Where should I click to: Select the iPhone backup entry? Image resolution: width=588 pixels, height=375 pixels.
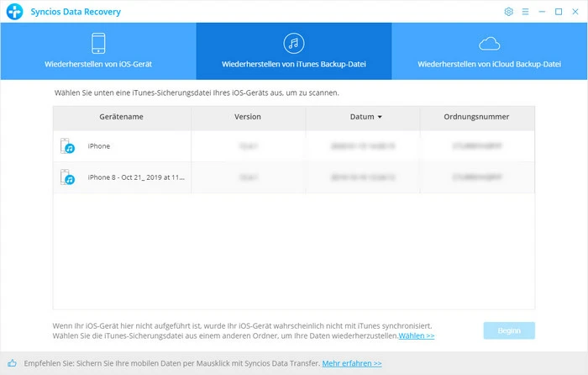pyautogui.click(x=99, y=146)
